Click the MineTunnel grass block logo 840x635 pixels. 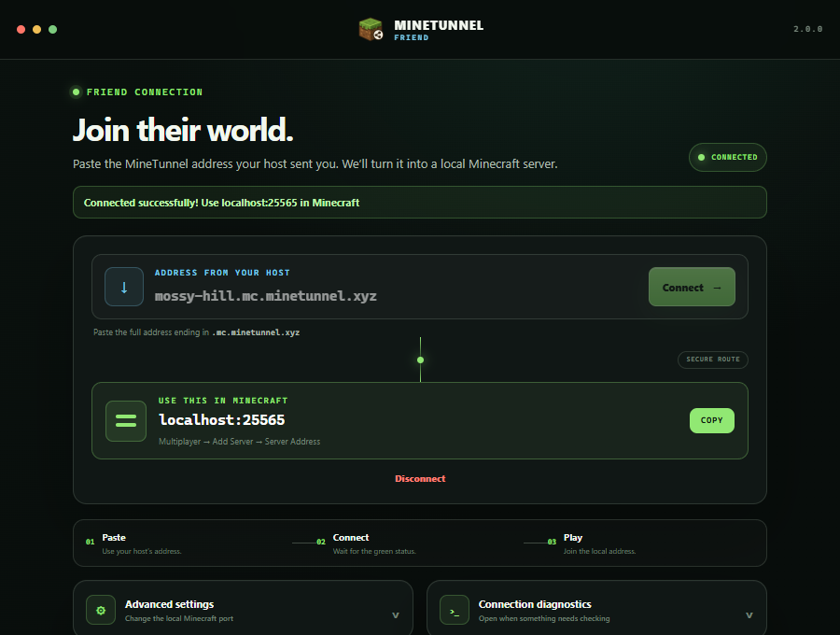(x=371, y=30)
